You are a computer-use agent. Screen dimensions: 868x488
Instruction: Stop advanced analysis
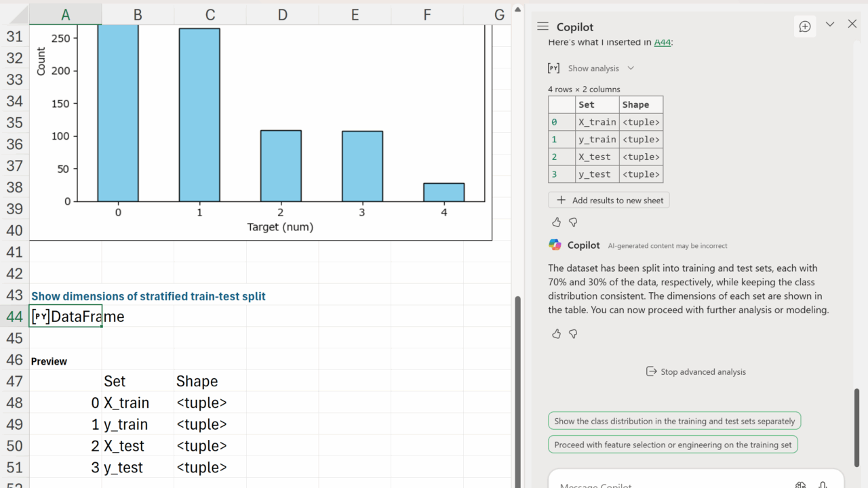point(696,371)
